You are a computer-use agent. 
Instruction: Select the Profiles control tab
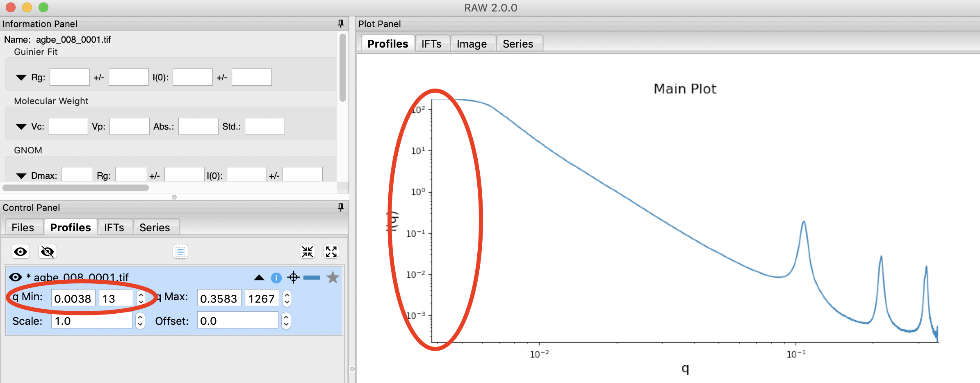click(71, 227)
